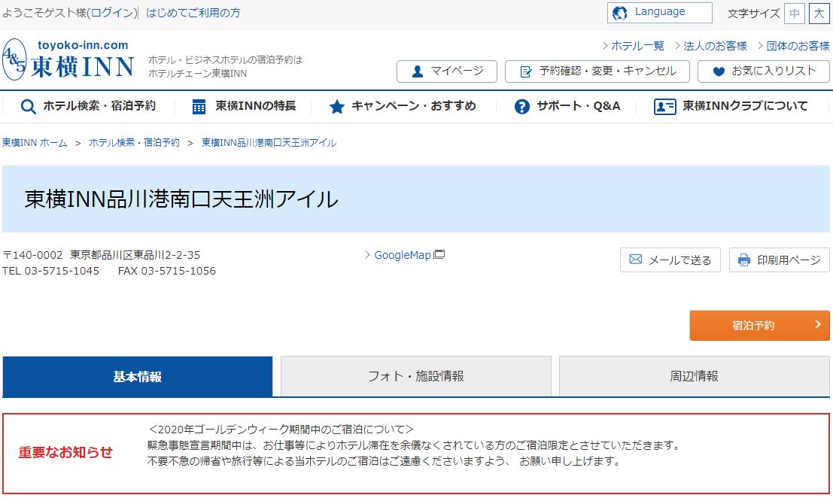Go to 東横INN ホーム breadcrumb

[35, 143]
